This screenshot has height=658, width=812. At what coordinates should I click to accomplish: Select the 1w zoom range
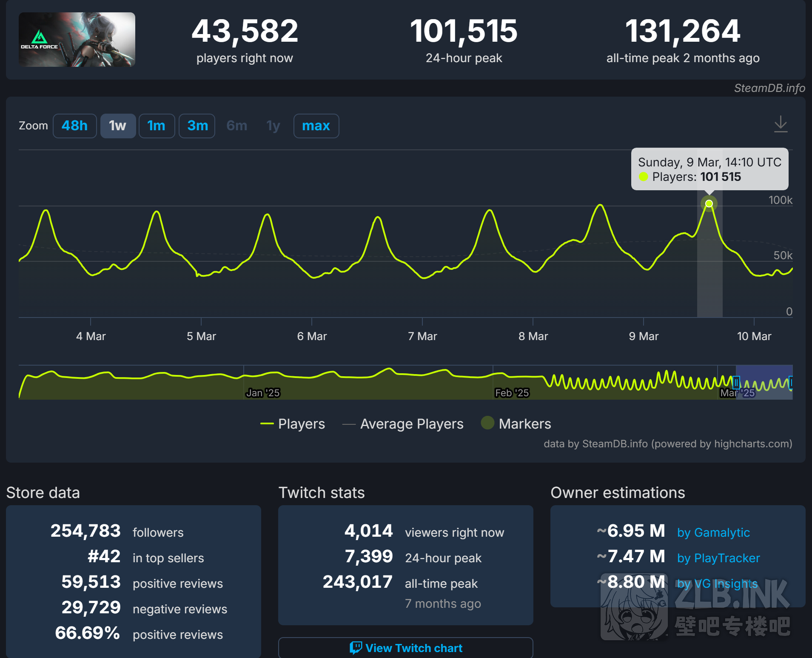(118, 126)
